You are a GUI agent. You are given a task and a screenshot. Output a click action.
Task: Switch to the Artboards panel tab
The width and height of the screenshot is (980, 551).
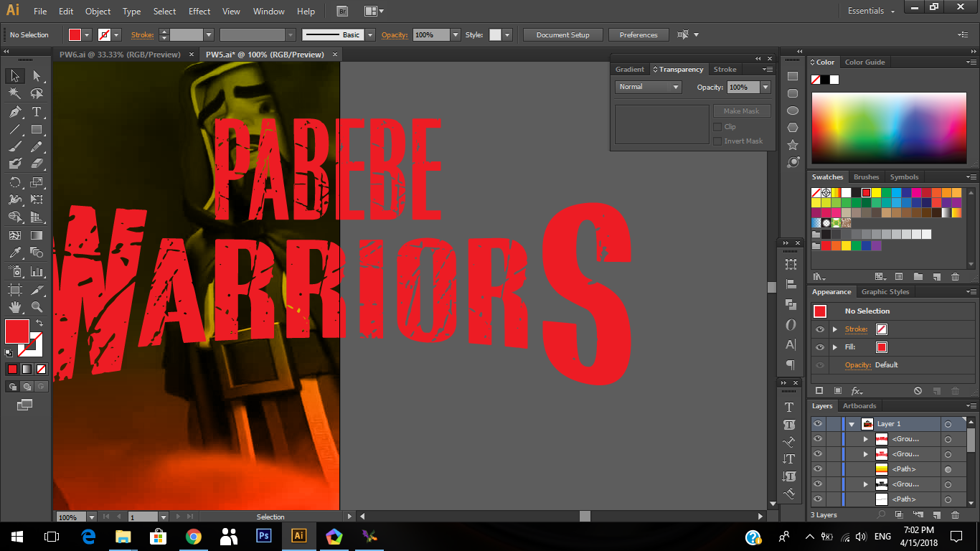click(x=859, y=406)
